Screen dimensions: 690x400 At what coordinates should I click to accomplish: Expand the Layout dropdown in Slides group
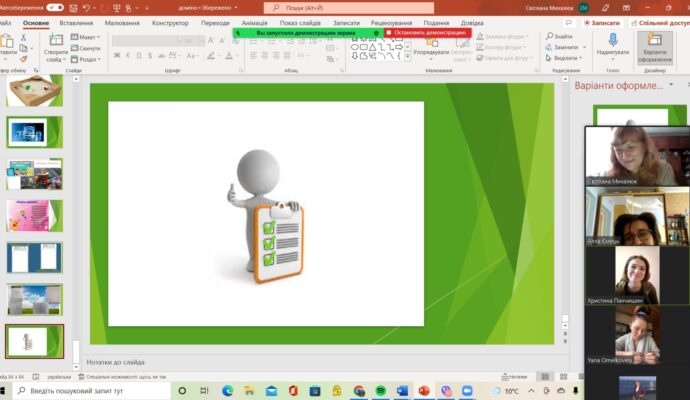coord(86,37)
